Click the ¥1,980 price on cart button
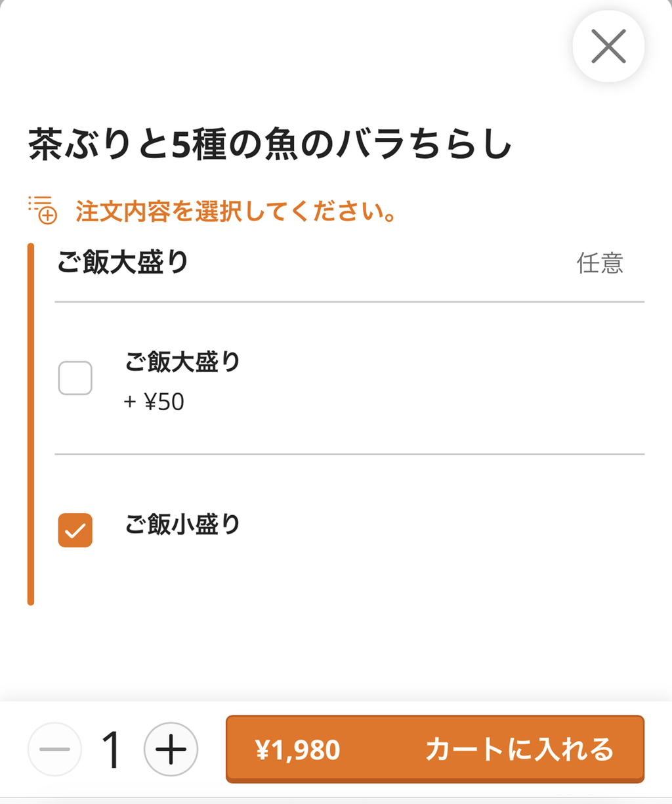Screen dimensions: 672x804 click(298, 750)
